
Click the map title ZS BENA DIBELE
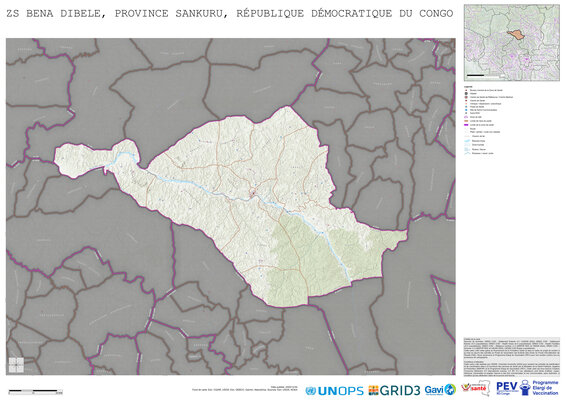click(x=229, y=13)
